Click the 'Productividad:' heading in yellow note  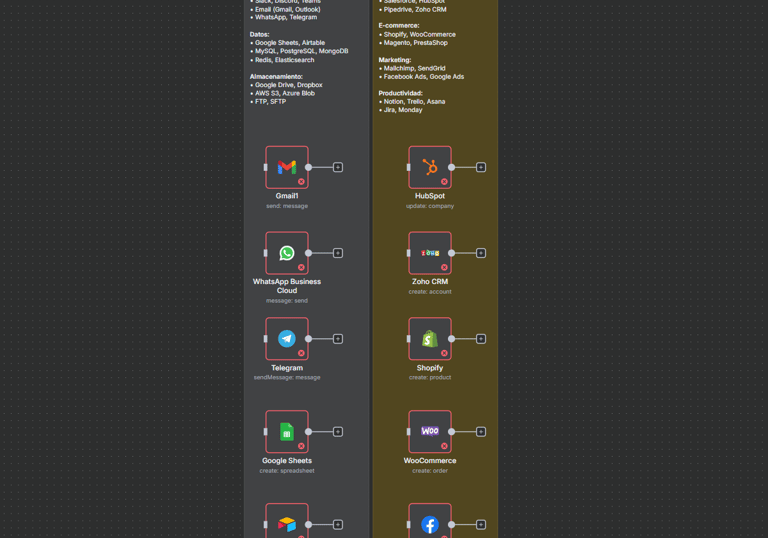pos(401,93)
